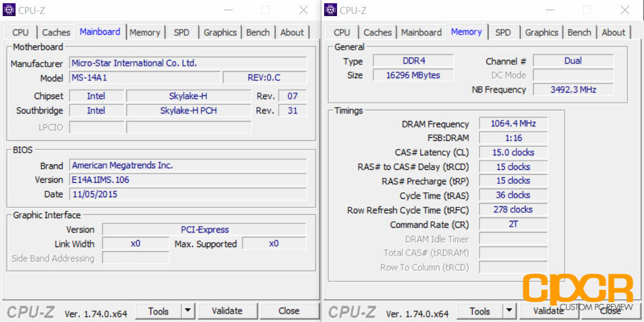Open the Mainboard tab in the right window
The width and height of the screenshot is (644, 322).
pyautogui.click(x=422, y=32)
